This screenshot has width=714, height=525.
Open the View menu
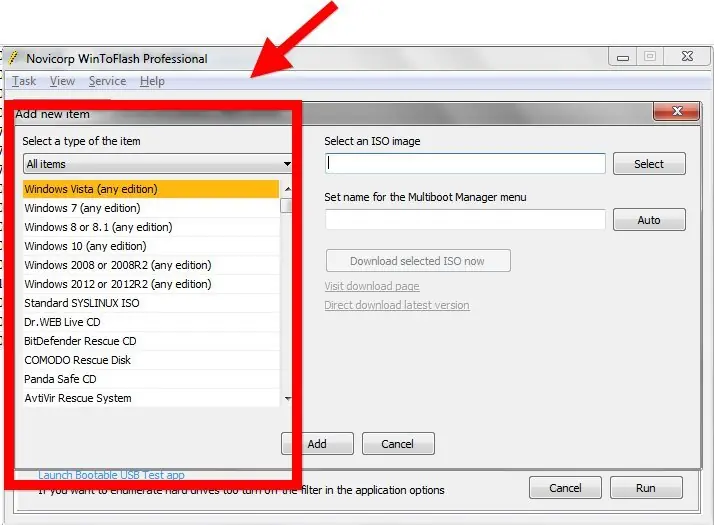[62, 81]
